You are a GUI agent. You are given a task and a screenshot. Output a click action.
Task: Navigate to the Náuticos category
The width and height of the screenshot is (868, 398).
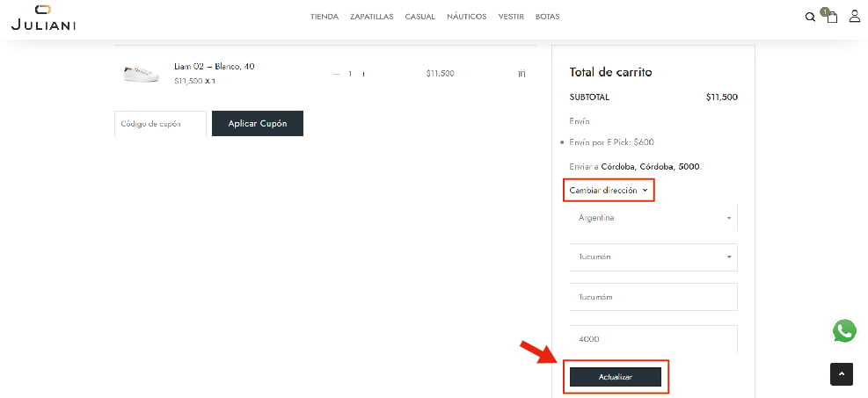coord(466,17)
